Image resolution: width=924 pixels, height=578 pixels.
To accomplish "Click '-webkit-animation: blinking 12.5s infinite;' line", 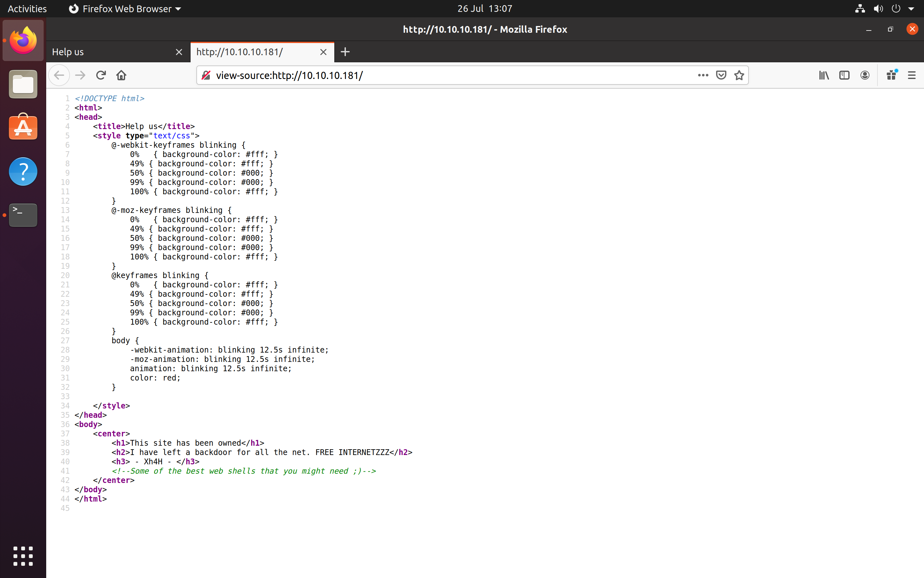I will [229, 350].
